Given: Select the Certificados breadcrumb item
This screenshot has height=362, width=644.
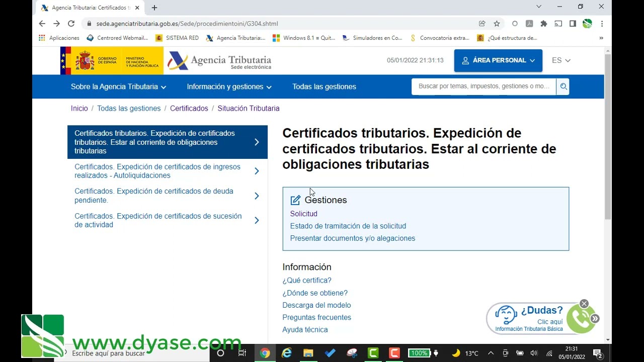Looking at the screenshot, I should [189, 108].
